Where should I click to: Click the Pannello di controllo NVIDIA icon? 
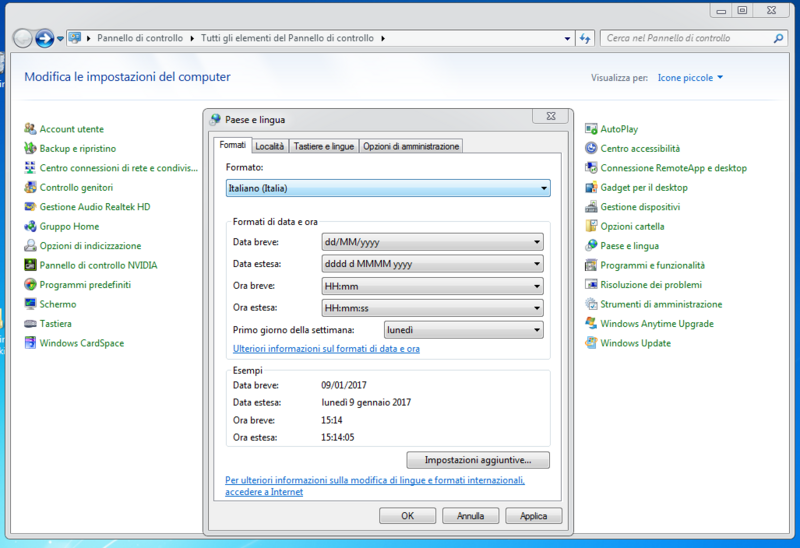pyautogui.click(x=31, y=265)
